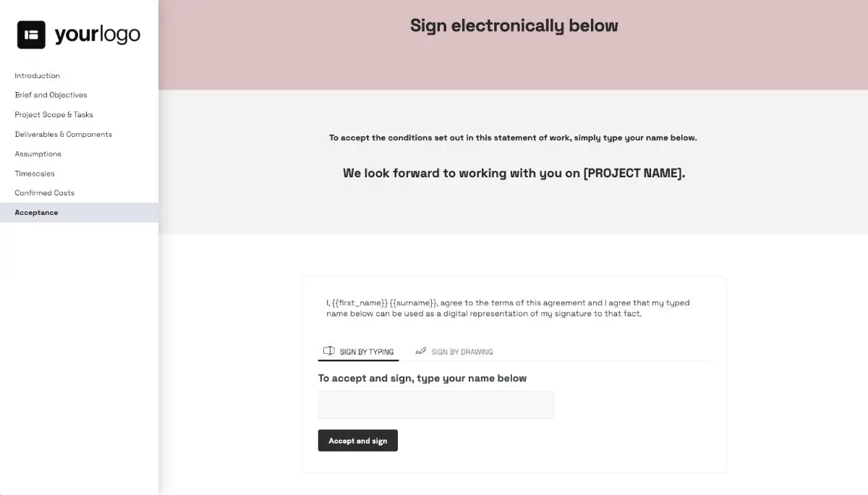Open the Assumptions section
868x495 pixels.
[x=38, y=153]
